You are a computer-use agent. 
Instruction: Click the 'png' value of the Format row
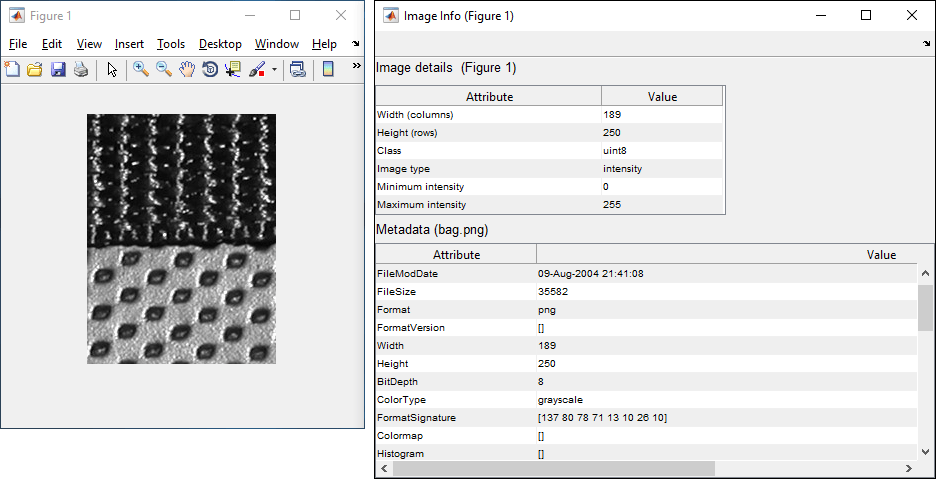tap(547, 309)
